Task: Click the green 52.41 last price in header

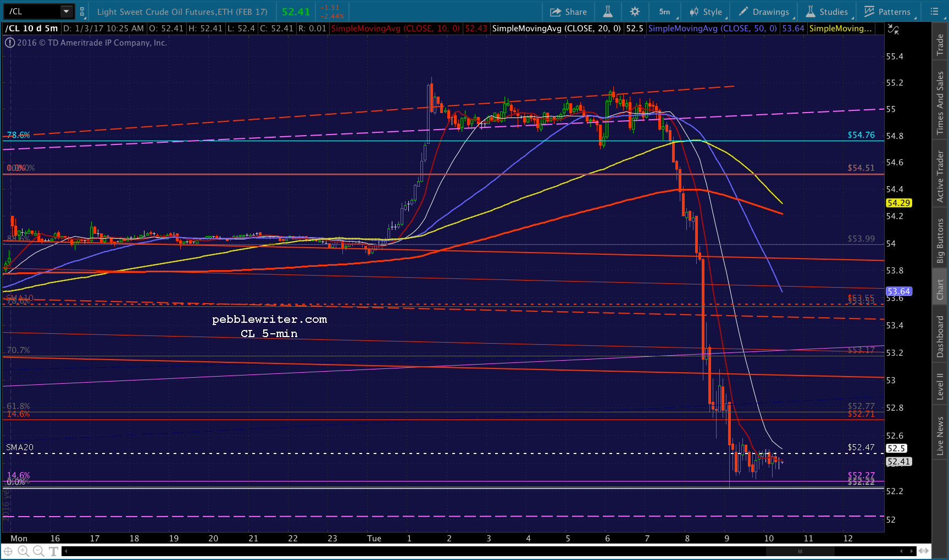Action: pyautogui.click(x=296, y=12)
